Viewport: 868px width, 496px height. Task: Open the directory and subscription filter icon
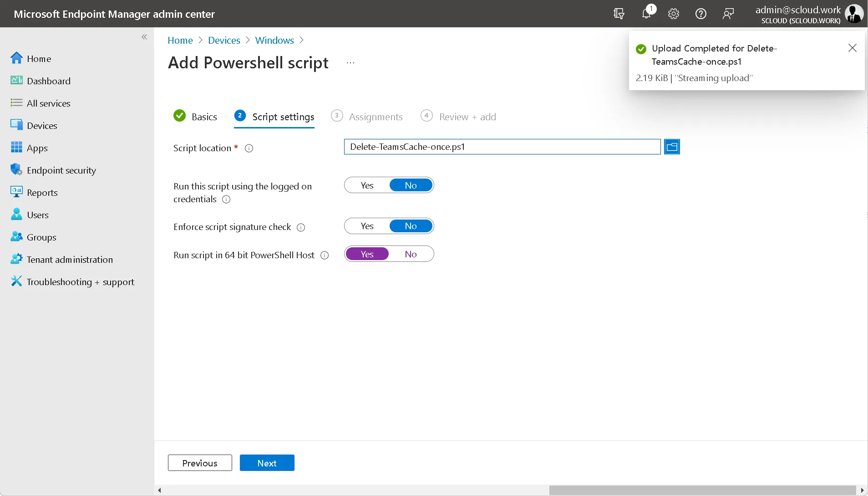[619, 14]
